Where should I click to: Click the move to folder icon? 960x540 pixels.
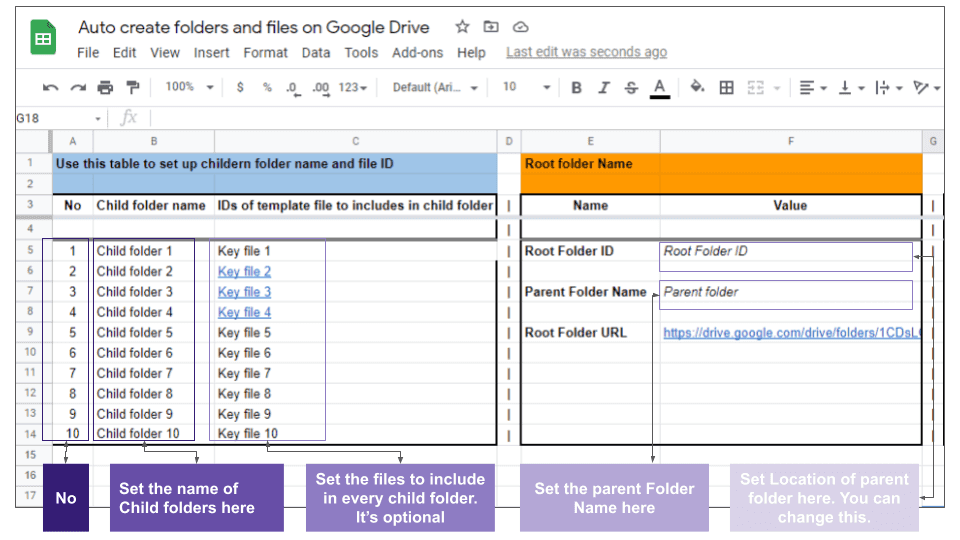491,27
